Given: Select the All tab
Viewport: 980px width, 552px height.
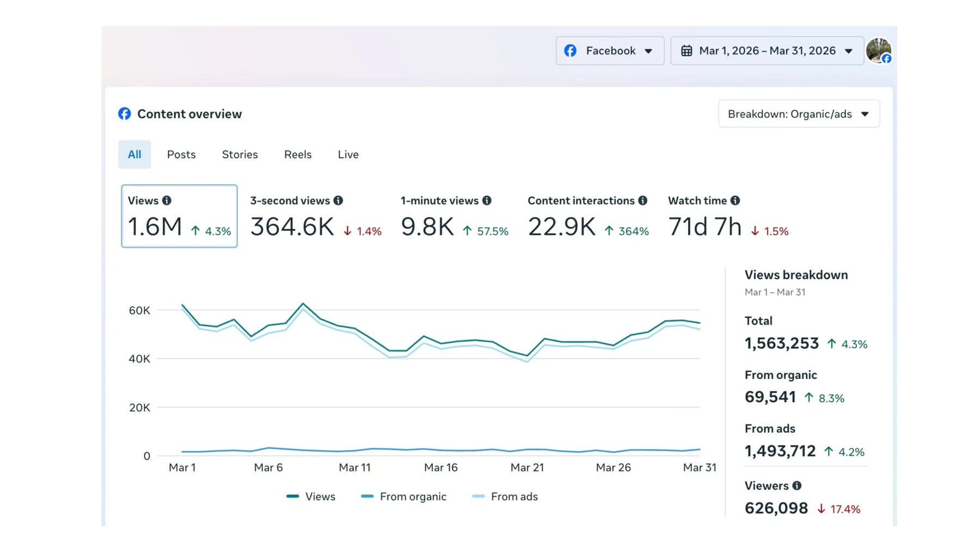Looking at the screenshot, I should coord(134,154).
